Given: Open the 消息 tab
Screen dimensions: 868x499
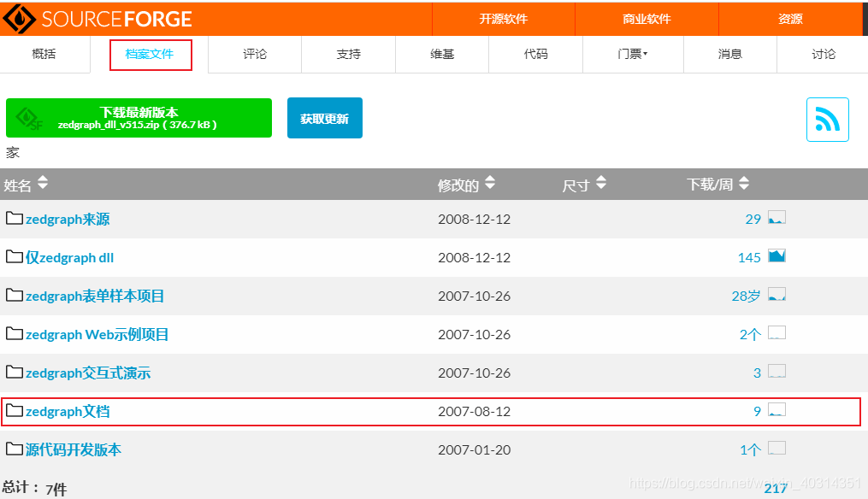Looking at the screenshot, I should pyautogui.click(x=729, y=54).
